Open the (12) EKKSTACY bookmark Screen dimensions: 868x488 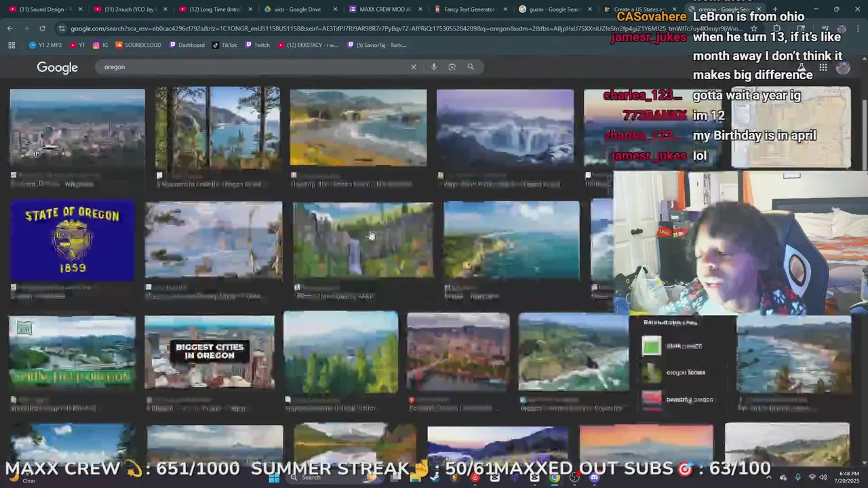pos(307,45)
